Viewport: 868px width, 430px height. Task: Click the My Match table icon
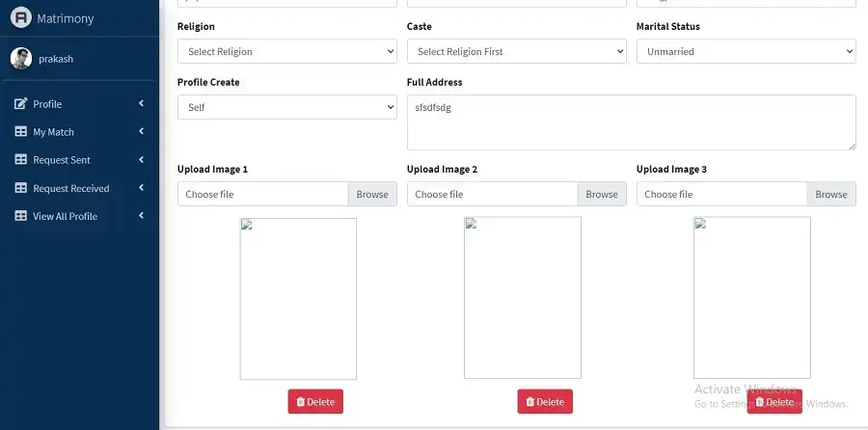coord(21,132)
